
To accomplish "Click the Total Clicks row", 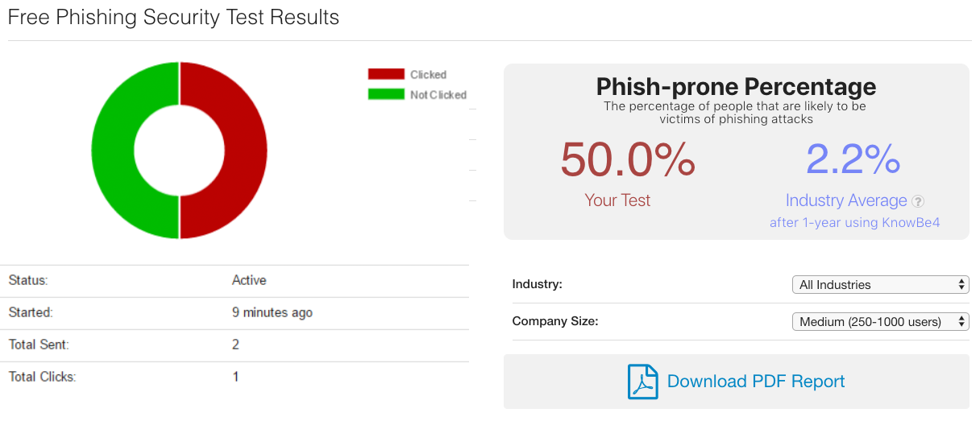I will tap(235, 377).
